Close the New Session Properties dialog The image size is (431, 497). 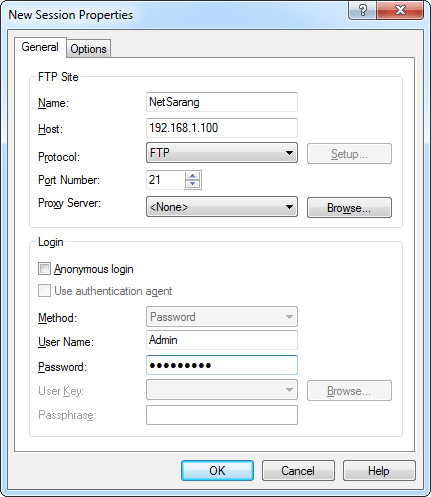[400, 11]
